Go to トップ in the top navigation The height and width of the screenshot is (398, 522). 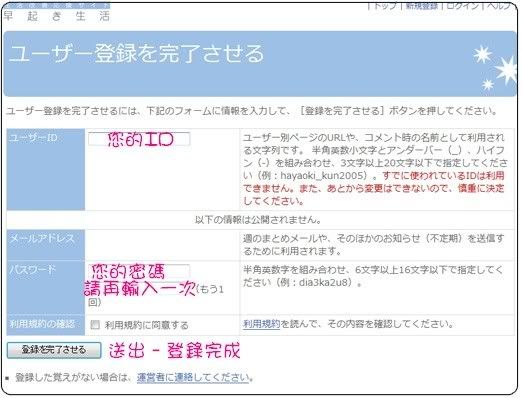tap(385, 6)
